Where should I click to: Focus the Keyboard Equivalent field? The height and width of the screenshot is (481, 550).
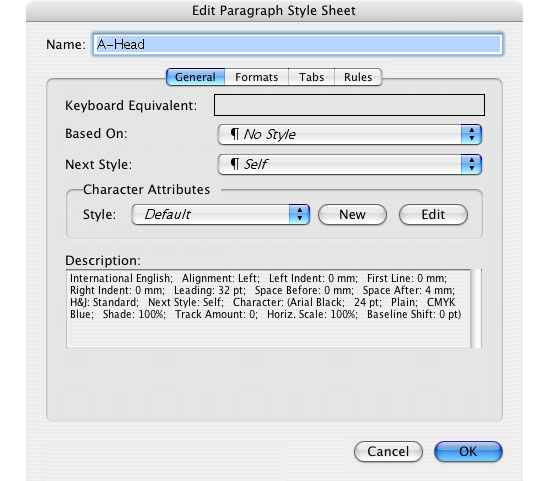[349, 105]
